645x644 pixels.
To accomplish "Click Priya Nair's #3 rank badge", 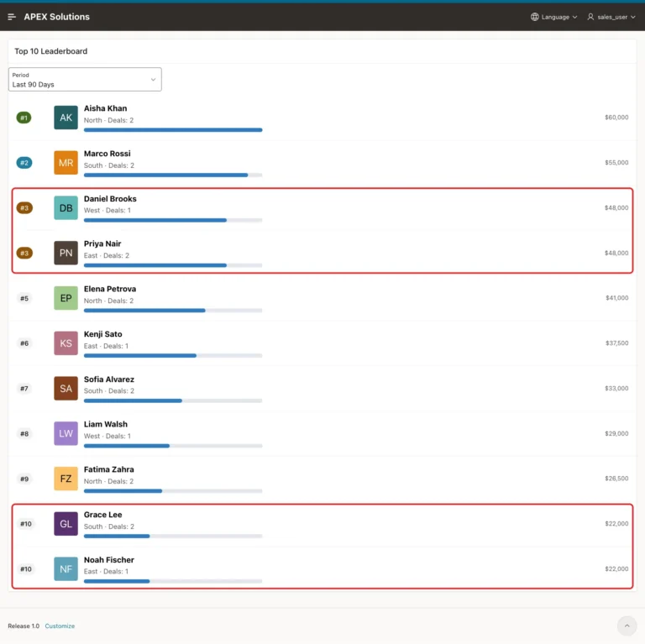I will click(24, 253).
